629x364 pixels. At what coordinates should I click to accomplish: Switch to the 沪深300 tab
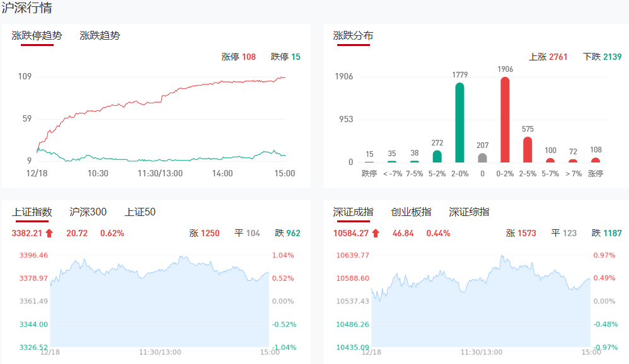(x=88, y=212)
